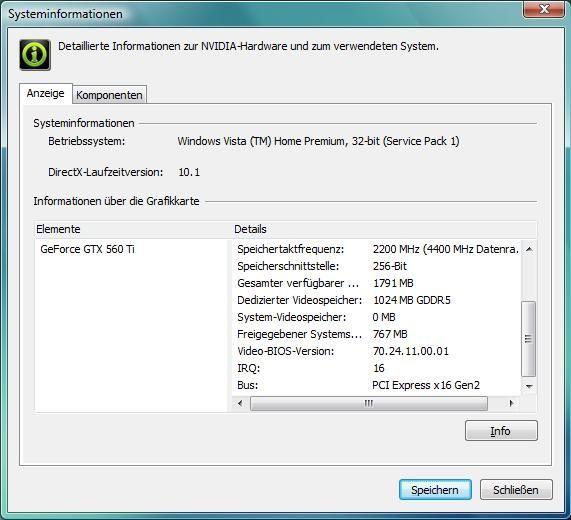Select the Speichertaktfrequenz row

(377, 249)
